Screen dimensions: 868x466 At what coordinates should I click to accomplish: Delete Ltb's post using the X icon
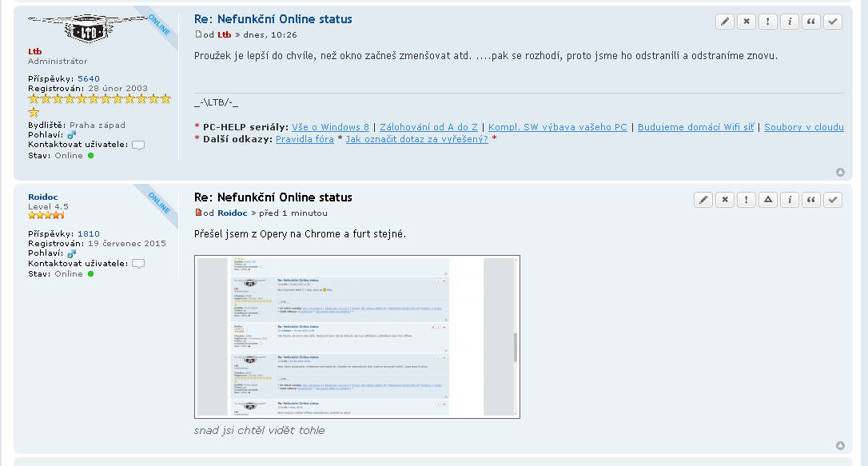pos(747,22)
